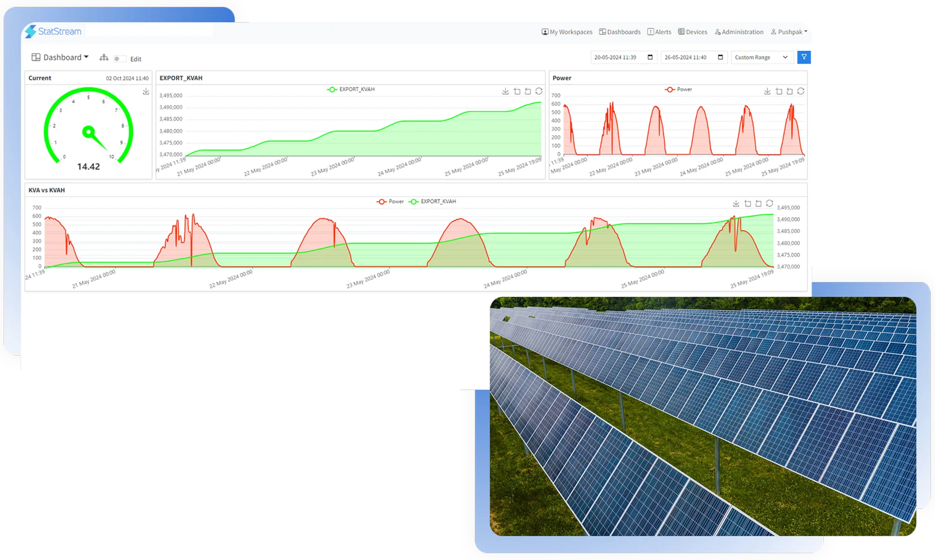935x560 pixels.
Task: Restore the KVA vs KVAH chart view
Action: [x=770, y=203]
